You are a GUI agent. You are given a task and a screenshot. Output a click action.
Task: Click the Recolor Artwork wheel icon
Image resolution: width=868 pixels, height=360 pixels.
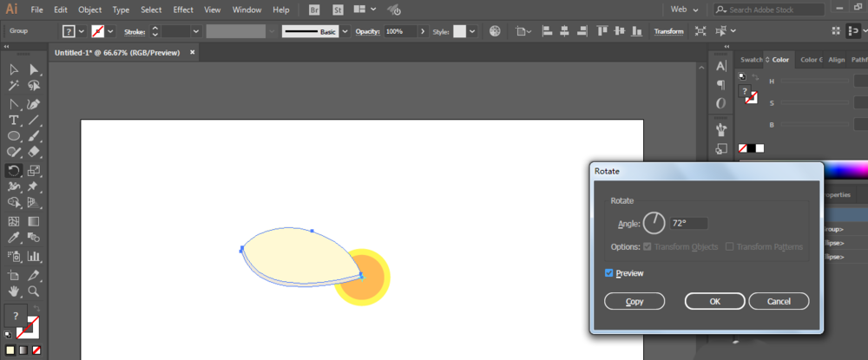(495, 31)
